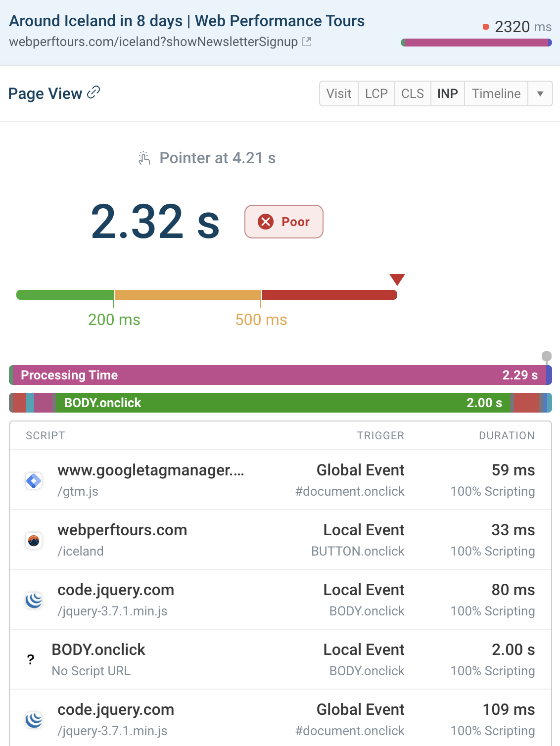Copy Page View permalink chain icon
Image resolution: width=560 pixels, height=746 pixels.
(93, 92)
